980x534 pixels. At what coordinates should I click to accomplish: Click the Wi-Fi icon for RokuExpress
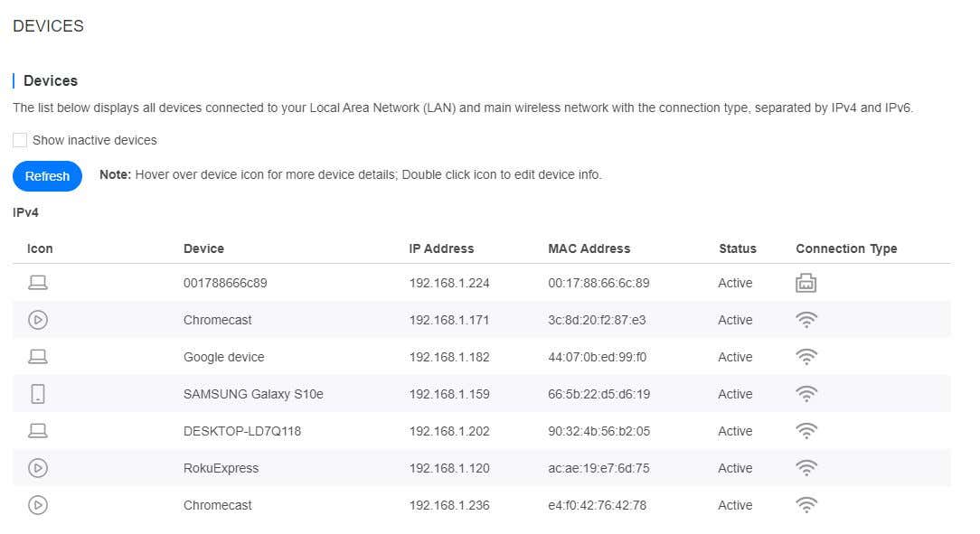[x=806, y=468]
